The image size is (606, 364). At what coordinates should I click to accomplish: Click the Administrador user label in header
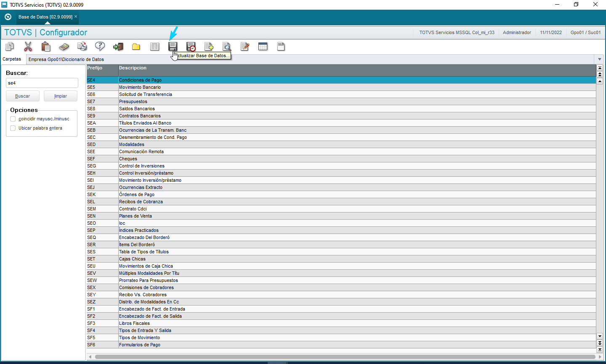(x=517, y=32)
